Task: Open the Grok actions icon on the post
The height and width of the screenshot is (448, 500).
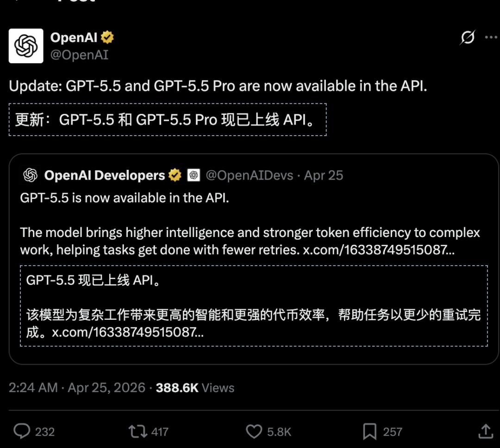Action: tap(468, 37)
